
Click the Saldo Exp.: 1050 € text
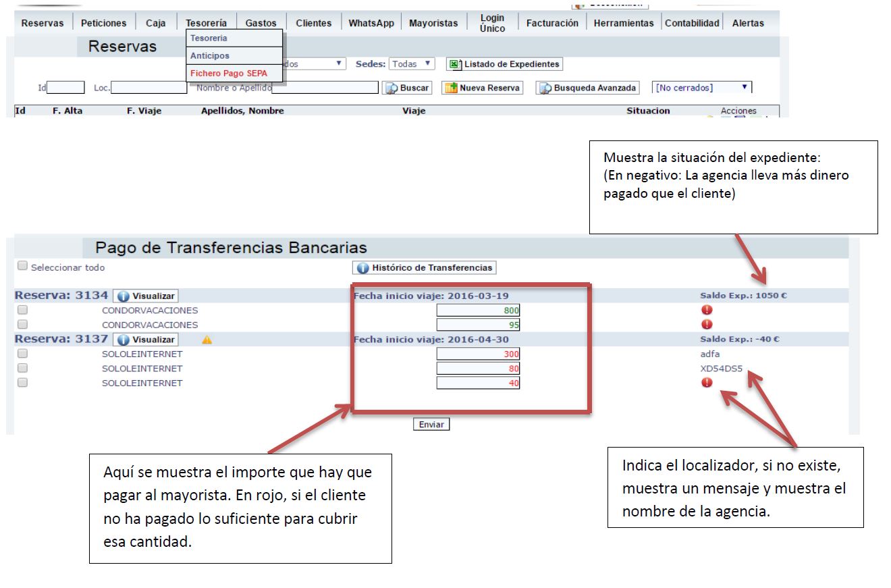(x=742, y=296)
